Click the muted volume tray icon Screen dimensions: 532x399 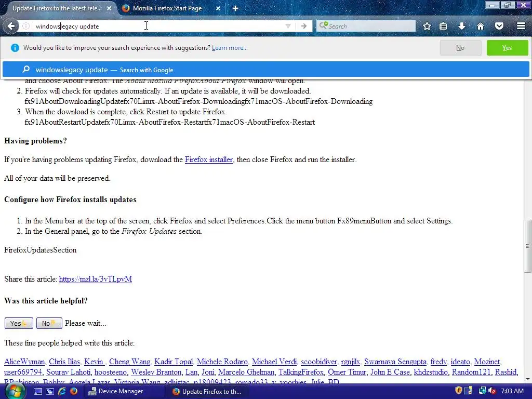point(492,391)
